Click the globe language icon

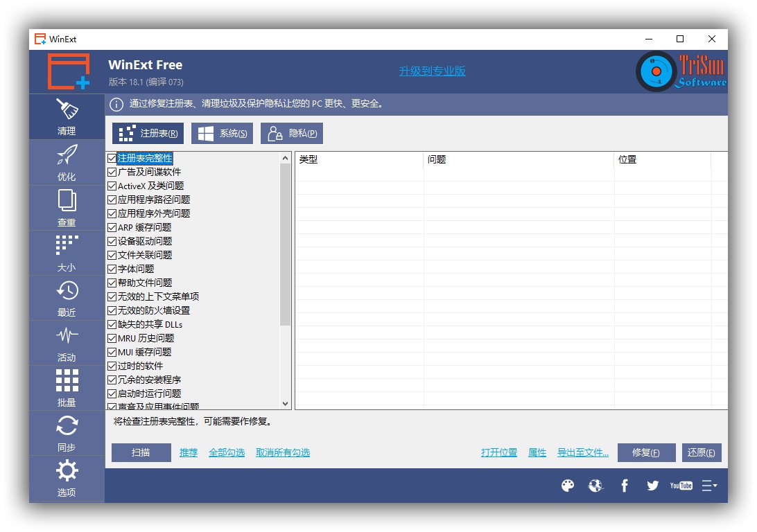pyautogui.click(x=595, y=486)
